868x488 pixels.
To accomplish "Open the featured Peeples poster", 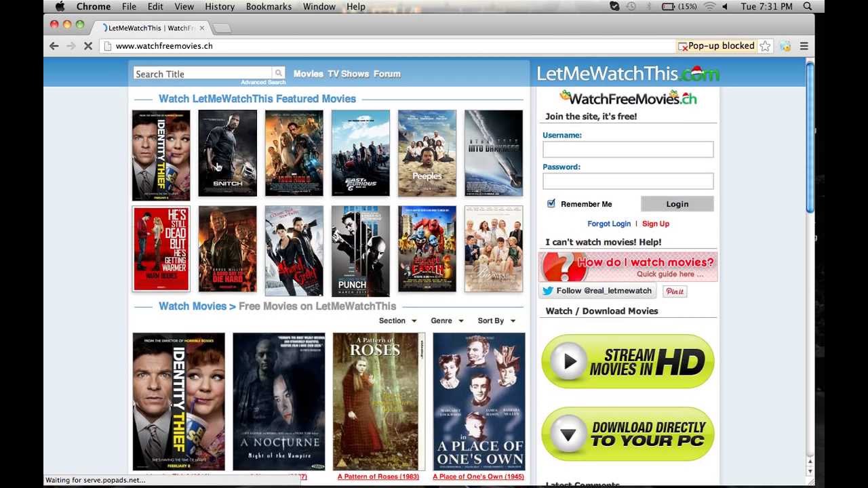I will pyautogui.click(x=427, y=154).
